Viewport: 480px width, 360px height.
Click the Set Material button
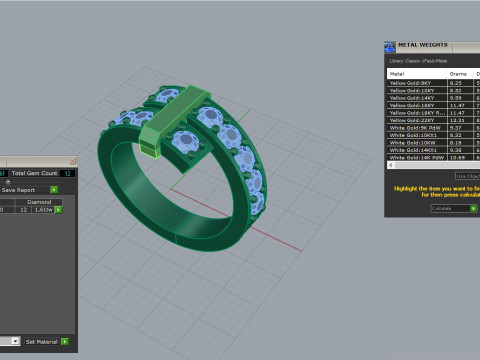tap(42, 342)
